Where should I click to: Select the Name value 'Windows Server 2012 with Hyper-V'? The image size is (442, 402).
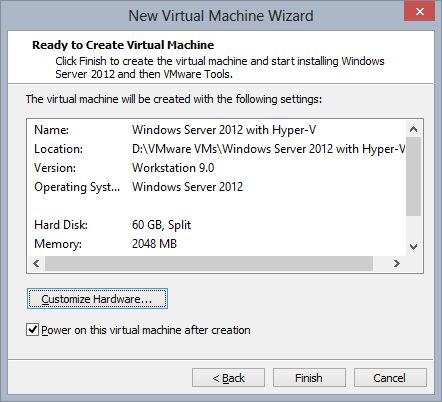tap(224, 130)
